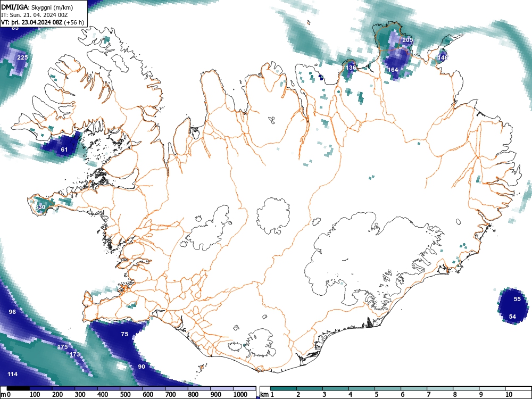
Task: Click the 7 label on the km legend
Action: [429, 395]
